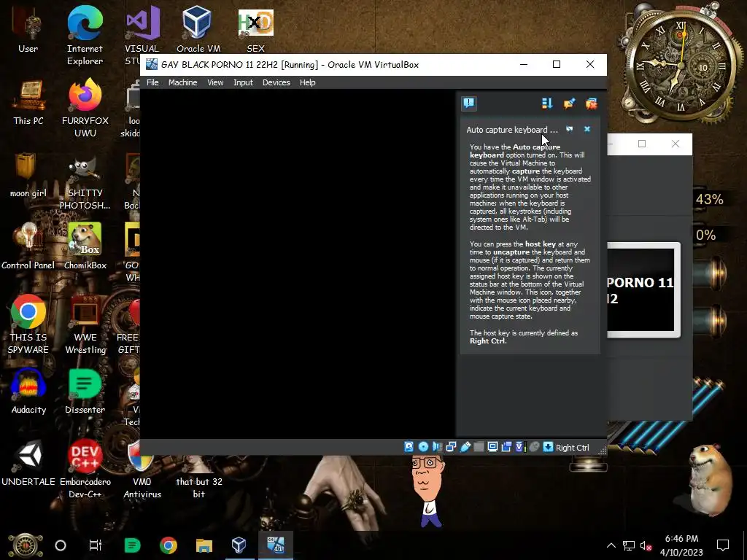
Task: Maximize the background VirtualBox Manager window
Action: (642, 144)
